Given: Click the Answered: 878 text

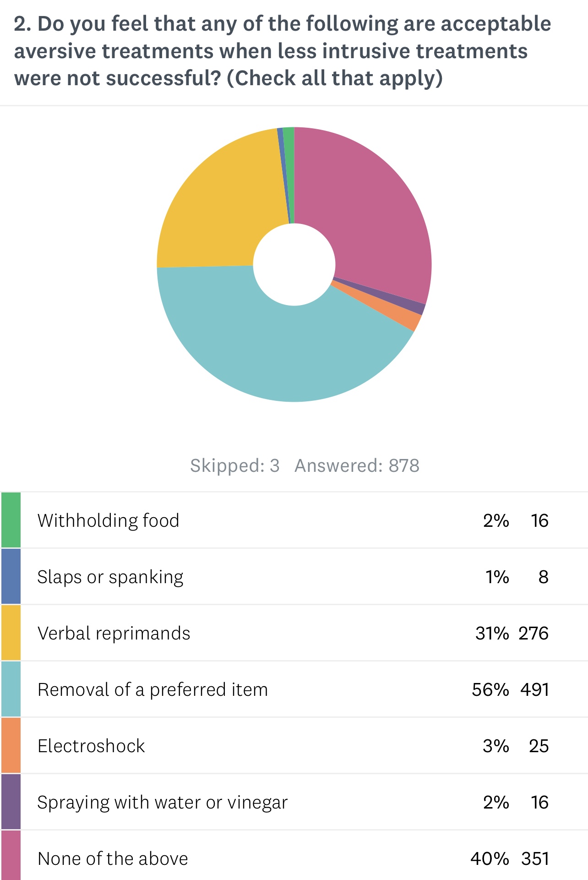Looking at the screenshot, I should point(357,465).
